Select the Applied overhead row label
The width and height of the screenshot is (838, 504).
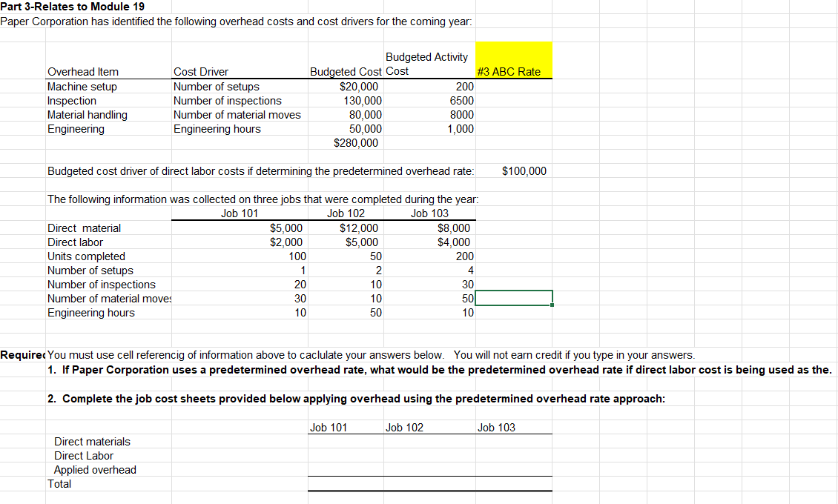click(x=96, y=470)
